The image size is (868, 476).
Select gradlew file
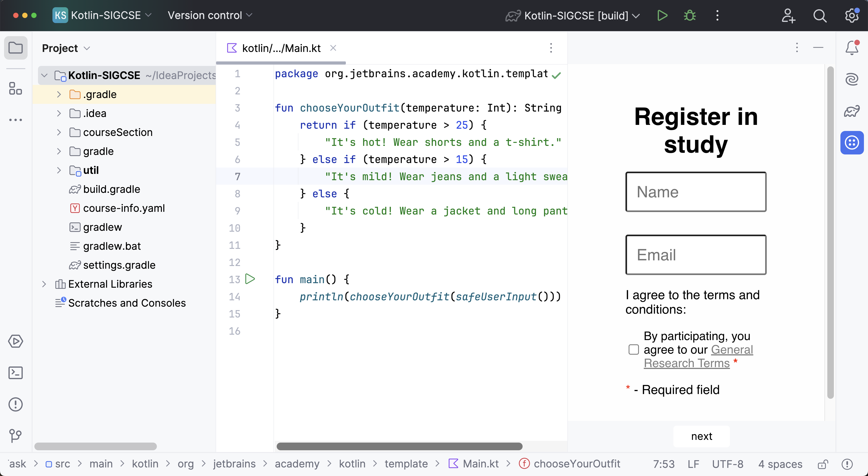[x=102, y=227]
